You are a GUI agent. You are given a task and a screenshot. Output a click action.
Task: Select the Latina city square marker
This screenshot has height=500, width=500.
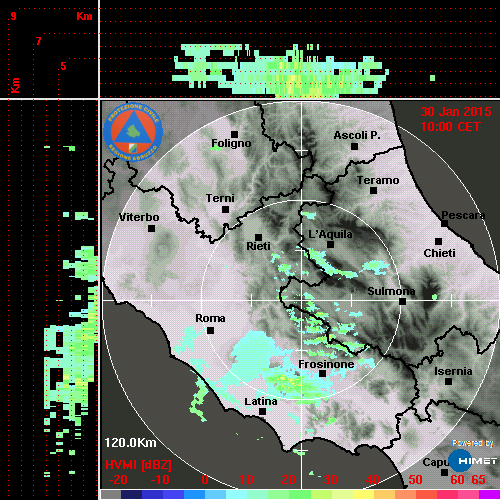[262, 412]
